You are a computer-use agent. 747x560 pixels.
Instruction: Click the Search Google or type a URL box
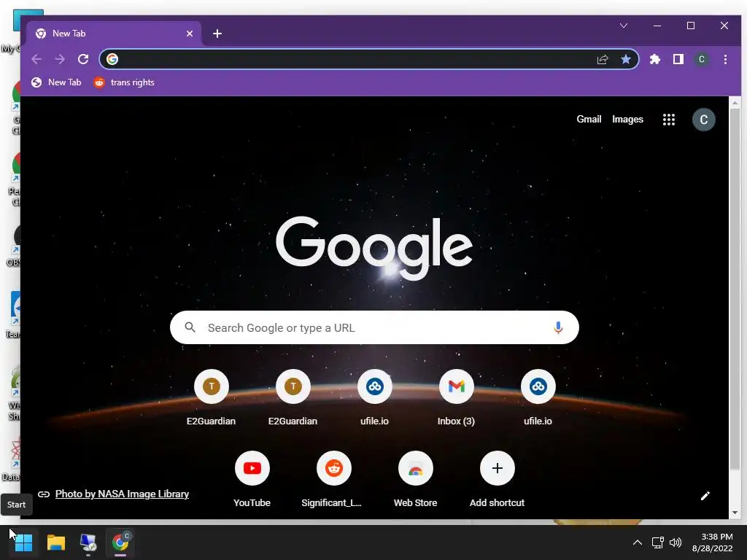coord(374,327)
